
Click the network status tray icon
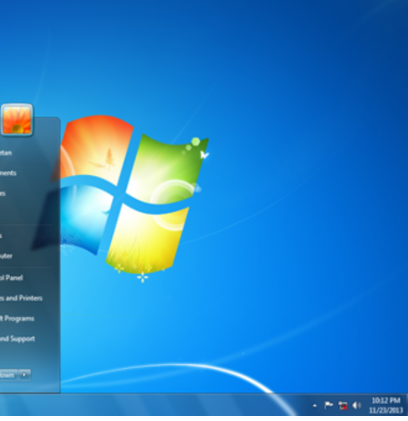[x=343, y=405]
